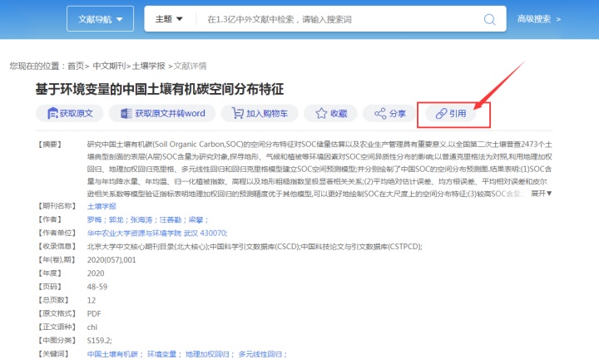Screen dimensions: 599x364
Task: Click the 引用 citation button
Action: [451, 113]
